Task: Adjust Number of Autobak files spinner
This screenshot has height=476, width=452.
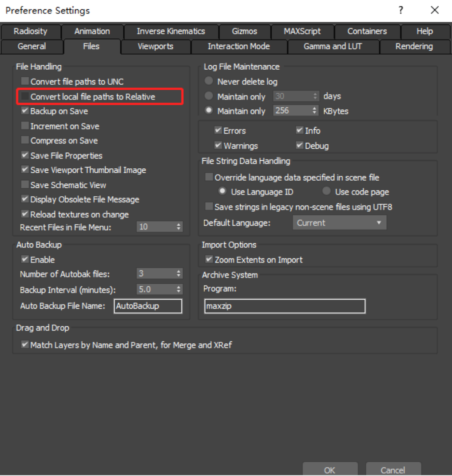Action: click(178, 274)
